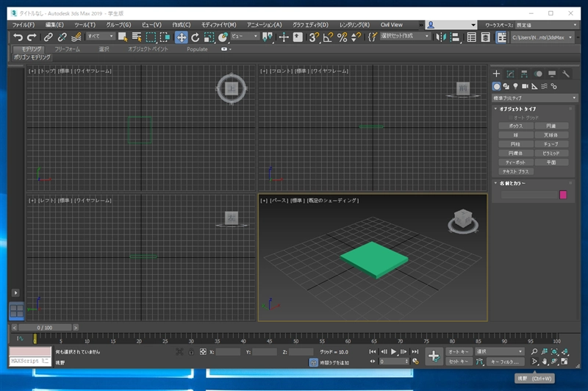The width and height of the screenshot is (588, 391).
Task: Open the すべて selection filter dropdown
Action: (x=100, y=36)
